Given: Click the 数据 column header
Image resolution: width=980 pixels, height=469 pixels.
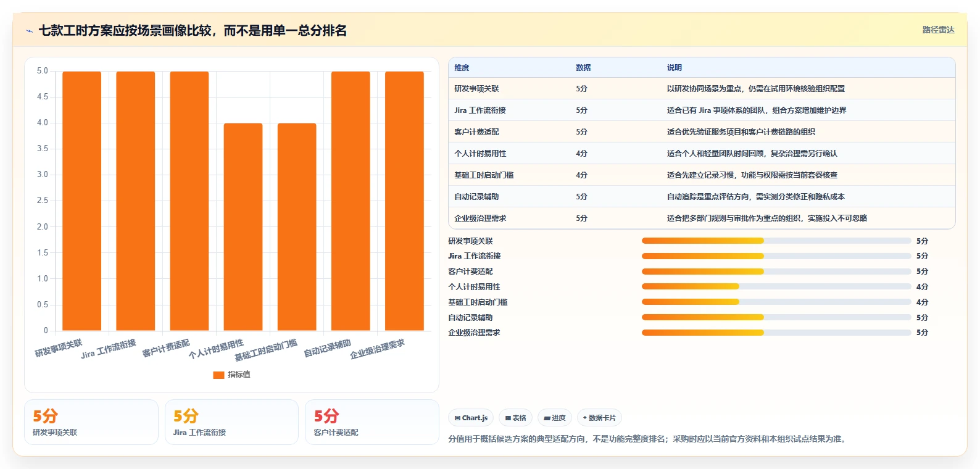Looking at the screenshot, I should point(583,68).
